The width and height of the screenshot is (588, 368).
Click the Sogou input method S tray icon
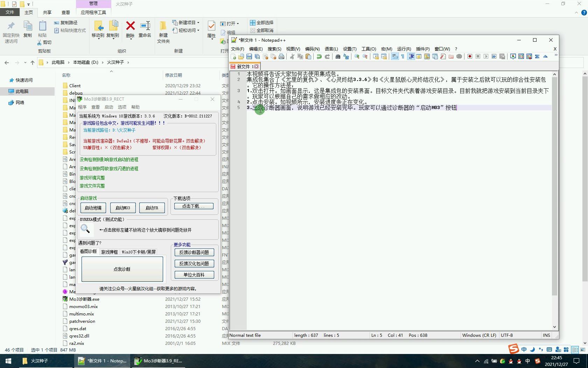[x=538, y=361]
